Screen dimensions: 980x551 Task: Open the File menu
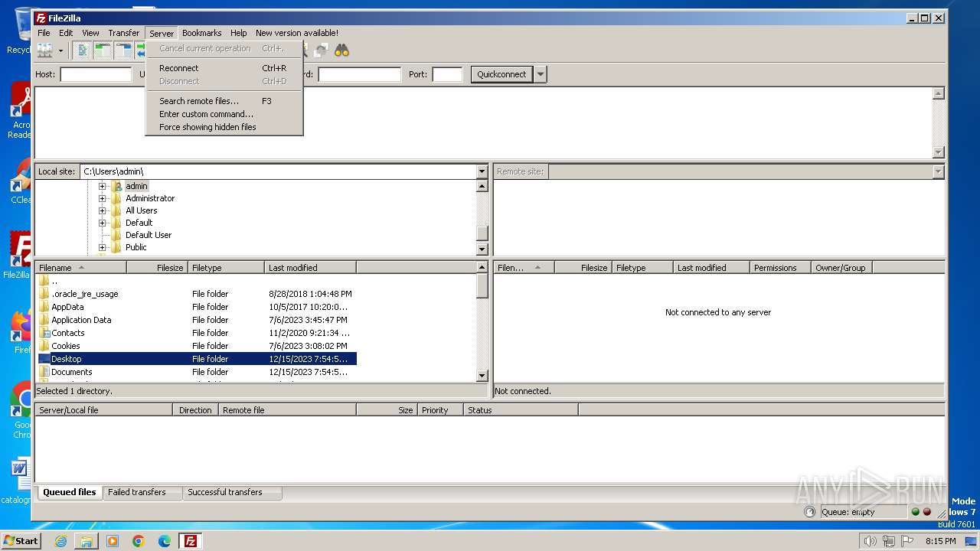pyautogui.click(x=44, y=33)
